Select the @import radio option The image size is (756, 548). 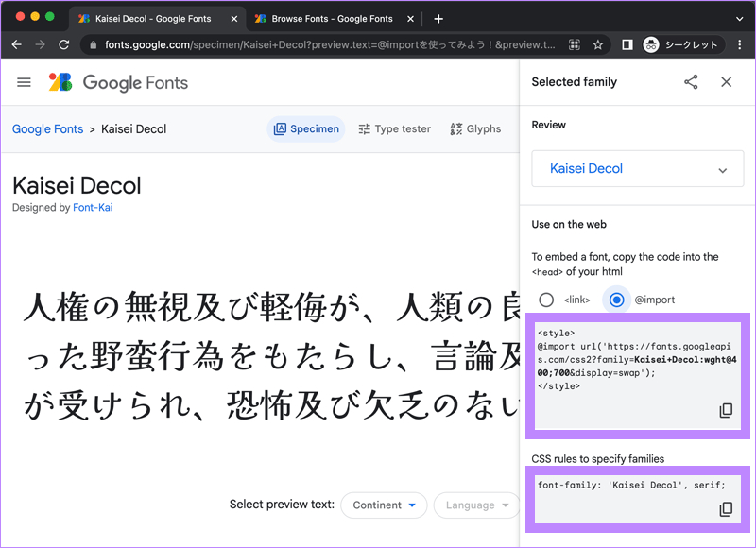point(616,300)
